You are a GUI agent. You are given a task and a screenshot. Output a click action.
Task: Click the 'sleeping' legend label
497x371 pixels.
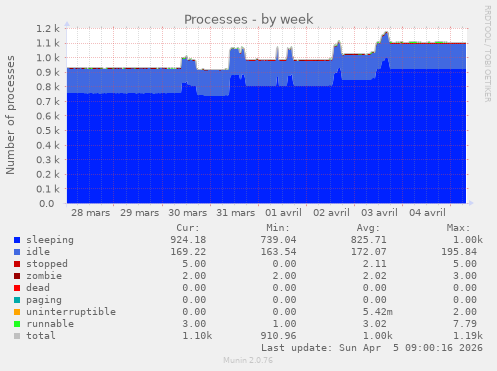coord(50,240)
